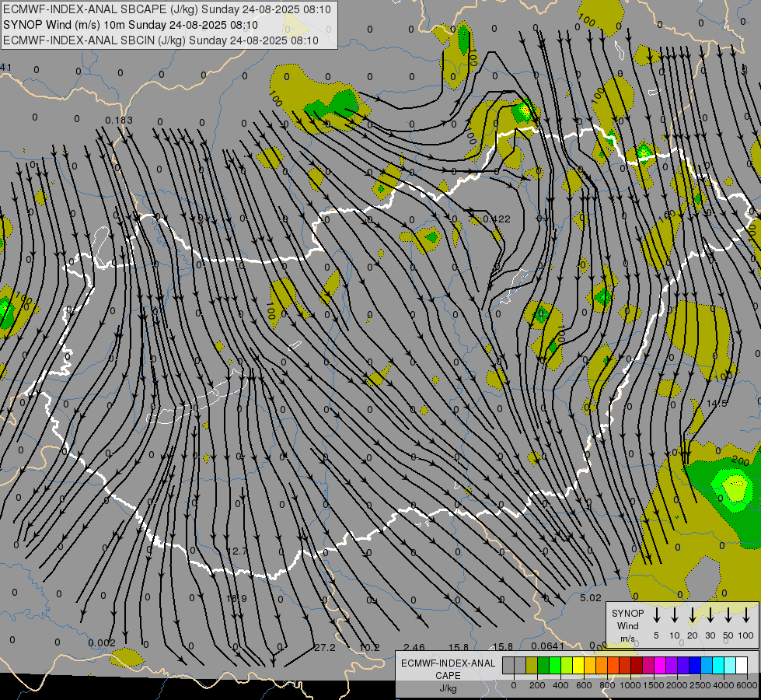Click the SBCAPE title line in the header
The image size is (761, 700).
click(167, 9)
